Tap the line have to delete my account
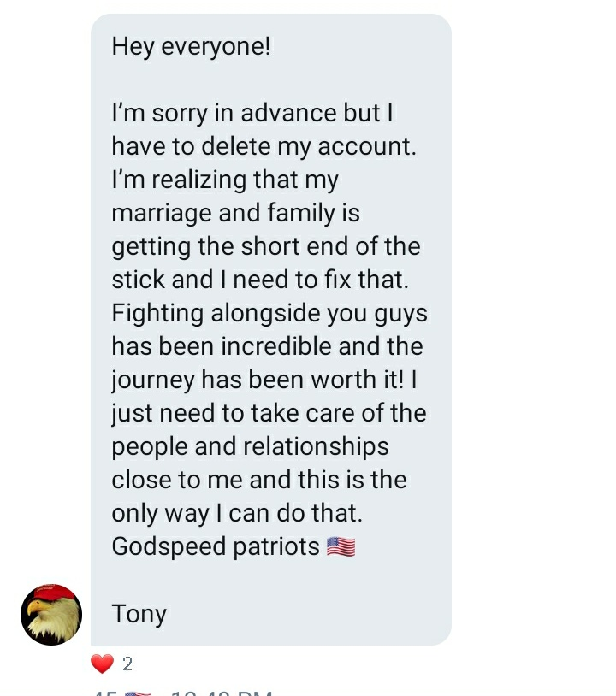Screen dimensions: 616x696 click(264, 146)
